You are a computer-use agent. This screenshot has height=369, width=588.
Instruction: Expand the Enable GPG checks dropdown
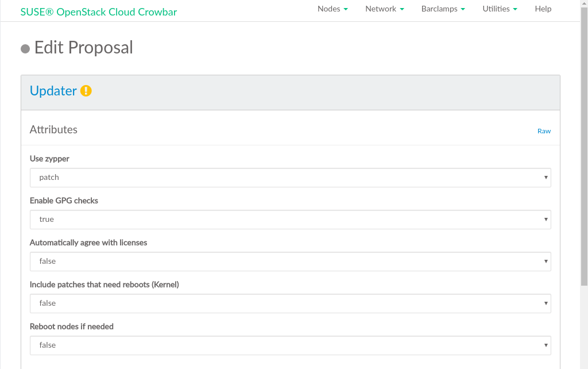[290, 220]
